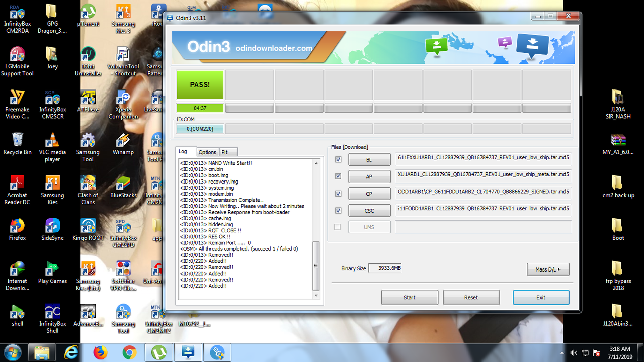Open InfinityBox CM2SCR desktop shortcut
Screen dimensions: 644x362
tap(52, 104)
